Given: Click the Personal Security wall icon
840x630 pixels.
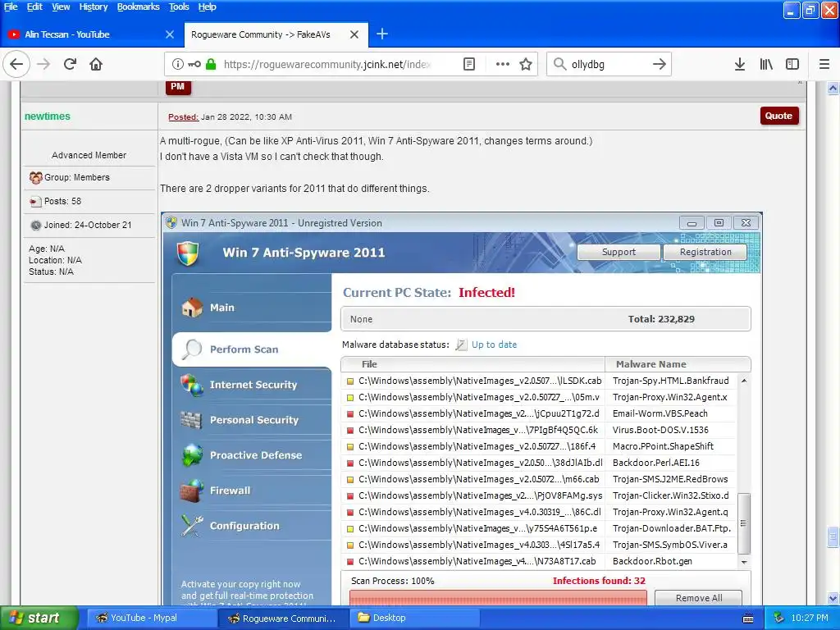Looking at the screenshot, I should [x=191, y=420].
